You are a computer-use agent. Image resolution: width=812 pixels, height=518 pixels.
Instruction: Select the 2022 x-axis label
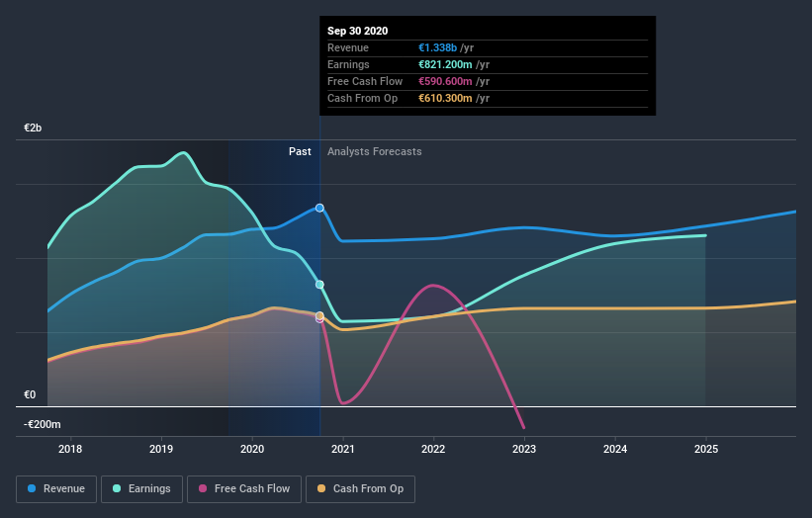pos(433,449)
